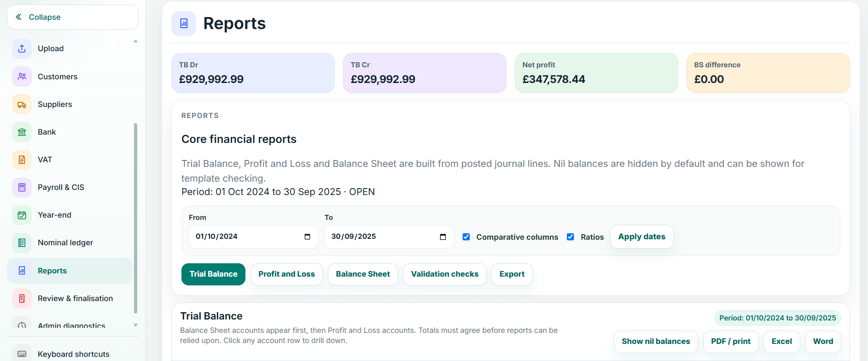Show the Balance Sheet tab

tap(363, 274)
